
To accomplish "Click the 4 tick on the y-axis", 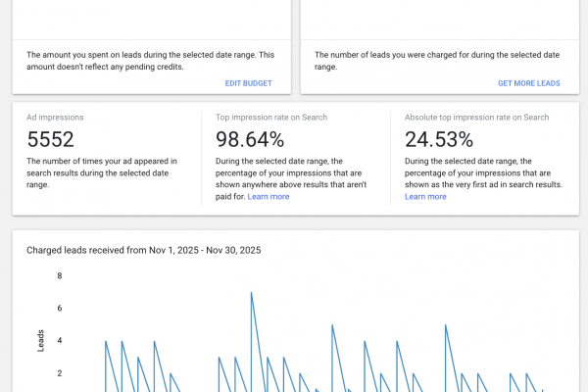I will [59, 341].
